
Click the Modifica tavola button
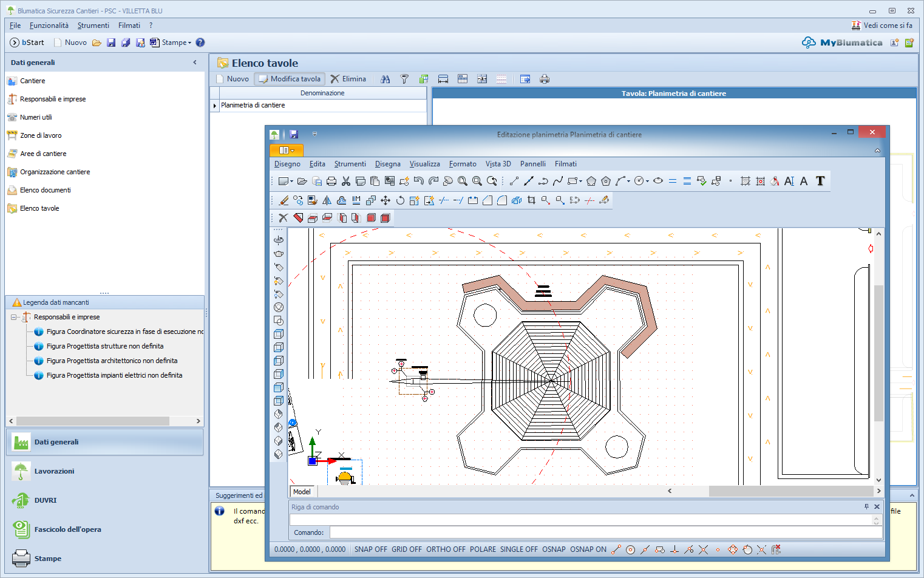(290, 79)
